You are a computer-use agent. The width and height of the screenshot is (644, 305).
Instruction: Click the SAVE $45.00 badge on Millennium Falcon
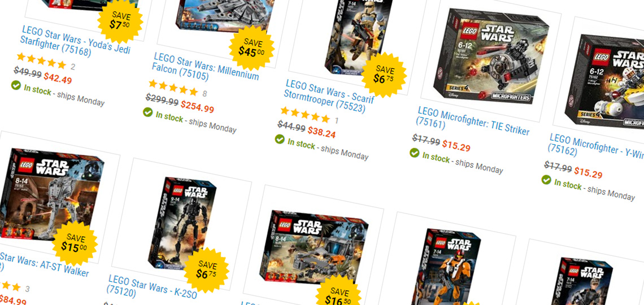click(x=252, y=47)
